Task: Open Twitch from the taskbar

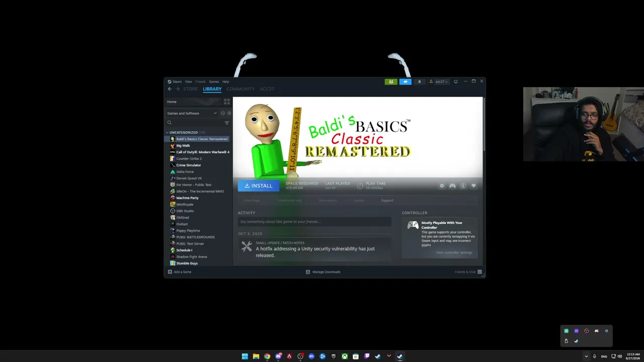Action: point(367,356)
